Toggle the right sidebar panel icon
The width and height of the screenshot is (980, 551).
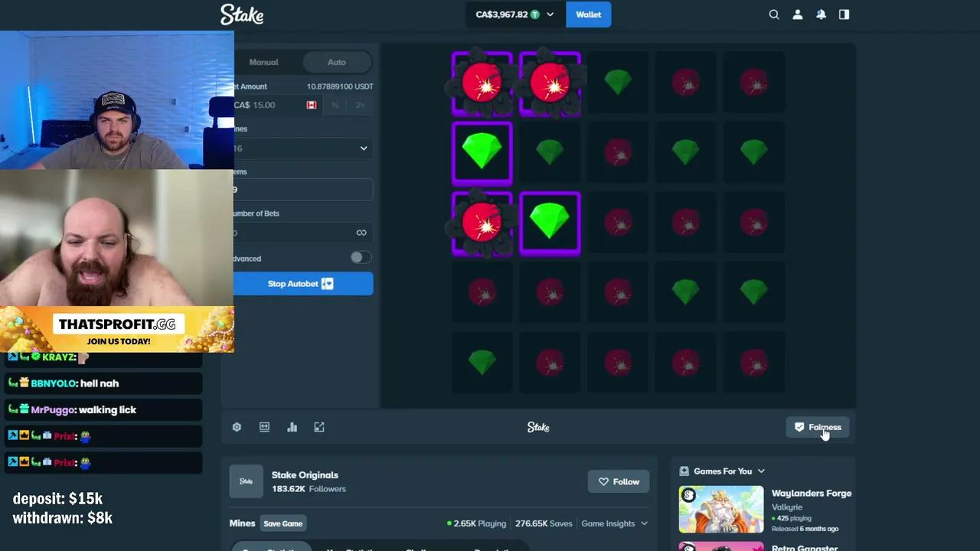pos(844,15)
